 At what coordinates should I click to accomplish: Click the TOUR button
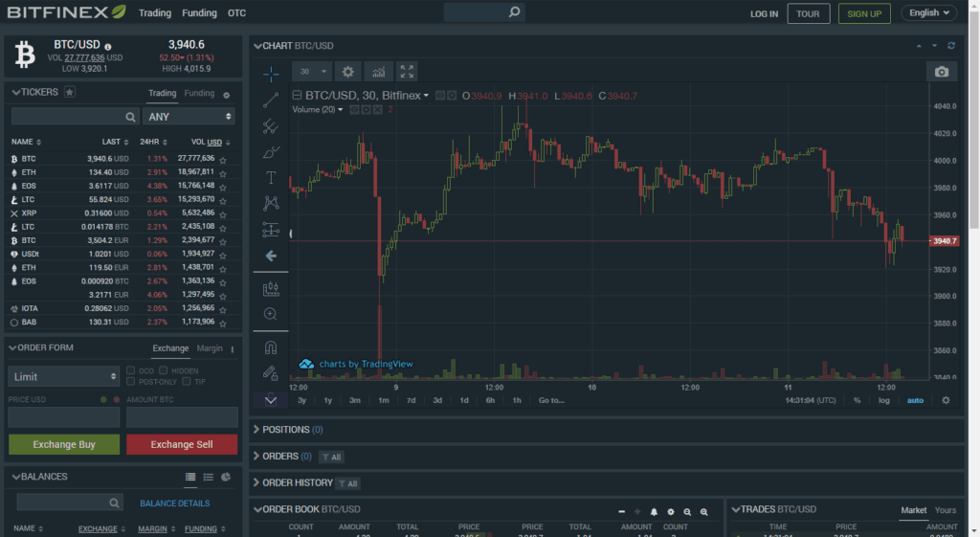(x=808, y=13)
